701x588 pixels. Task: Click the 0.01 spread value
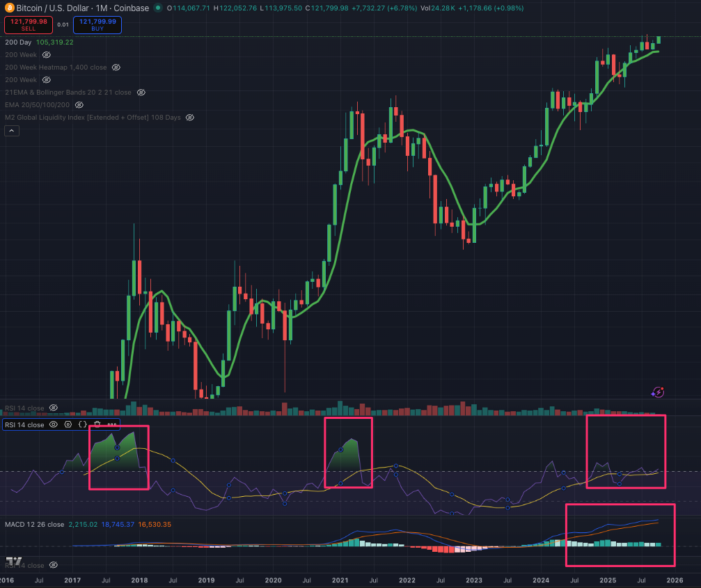coord(63,24)
